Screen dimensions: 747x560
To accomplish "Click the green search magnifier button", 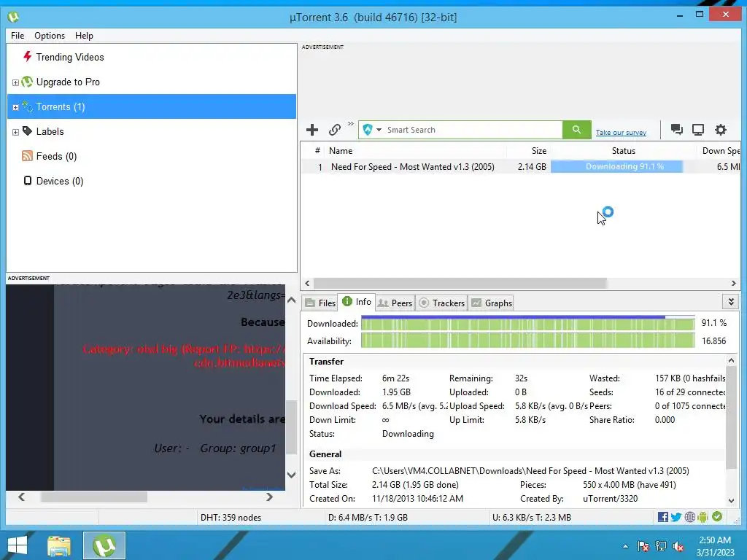I will click(576, 130).
